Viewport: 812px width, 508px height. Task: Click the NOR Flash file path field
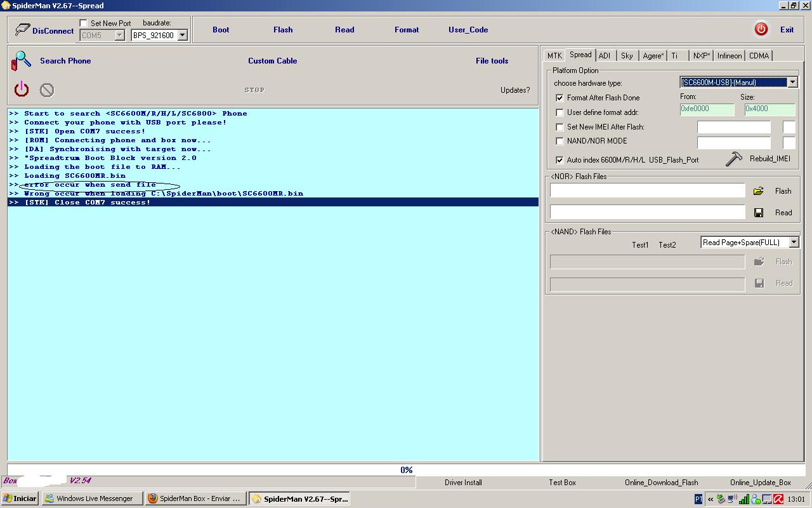pyautogui.click(x=647, y=190)
